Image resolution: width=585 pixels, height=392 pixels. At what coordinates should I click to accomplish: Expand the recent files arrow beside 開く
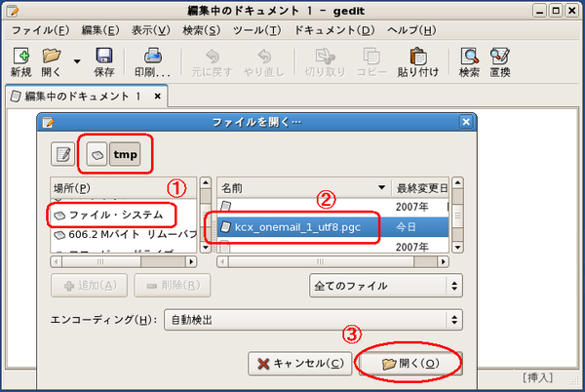point(77,61)
